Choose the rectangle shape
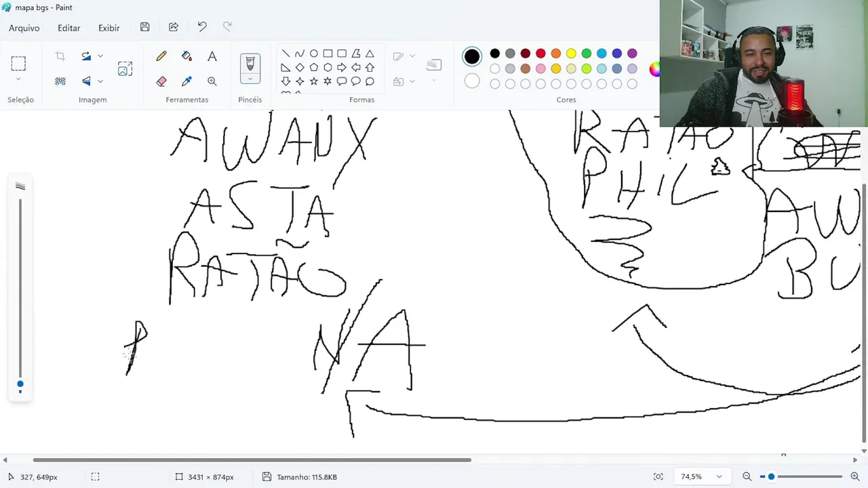This screenshot has height=488, width=868. [x=328, y=54]
